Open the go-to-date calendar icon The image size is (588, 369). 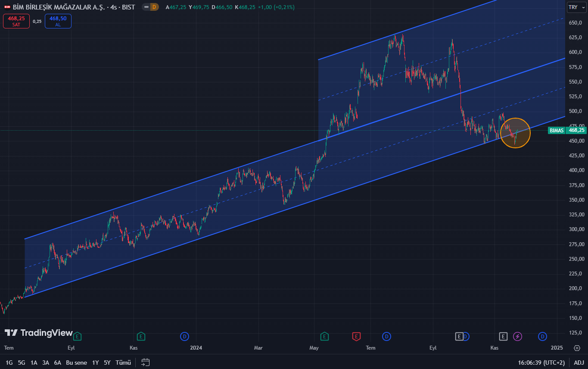pos(146,363)
